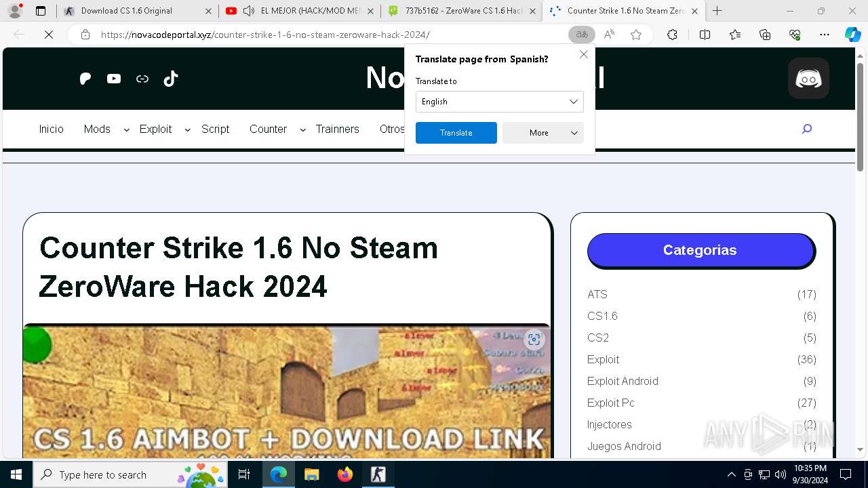Open the Exploit category link
Viewport: 868px width, 488px height.
point(603,359)
